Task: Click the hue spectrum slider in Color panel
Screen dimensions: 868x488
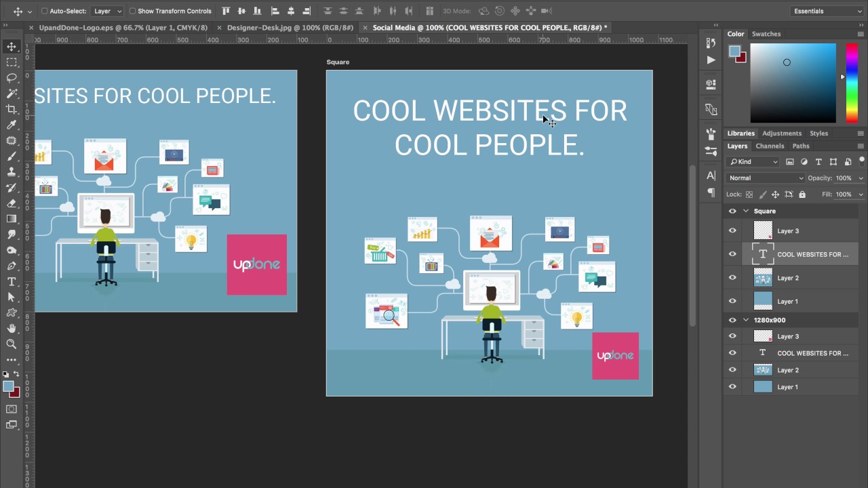Action: point(851,83)
